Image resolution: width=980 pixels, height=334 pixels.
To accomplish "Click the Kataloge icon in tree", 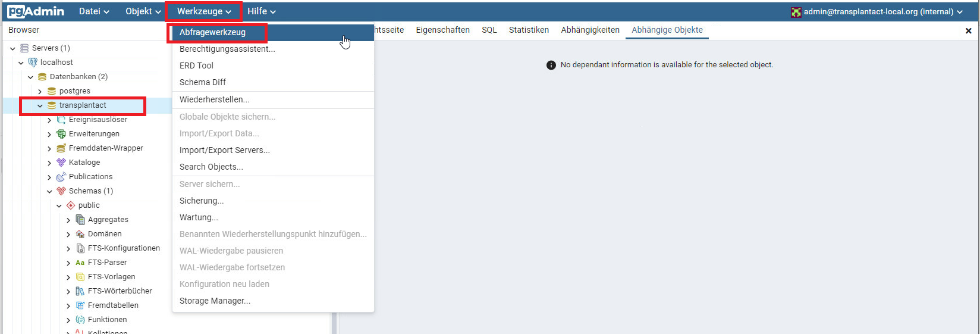I will coord(61,163).
